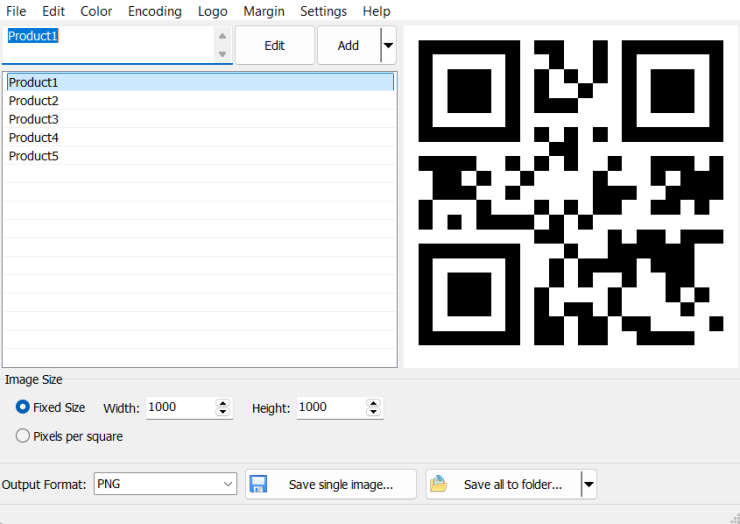Click the floppy disk save icon

(x=258, y=484)
